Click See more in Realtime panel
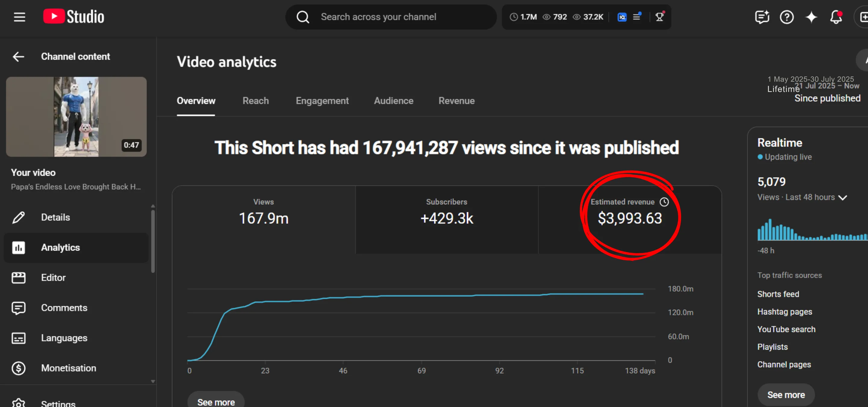 point(786,395)
